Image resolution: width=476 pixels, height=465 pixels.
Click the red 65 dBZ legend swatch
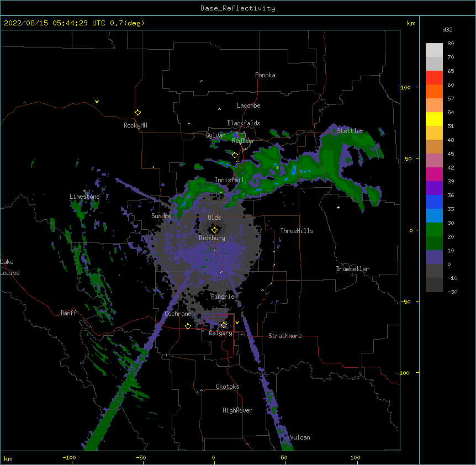point(434,77)
